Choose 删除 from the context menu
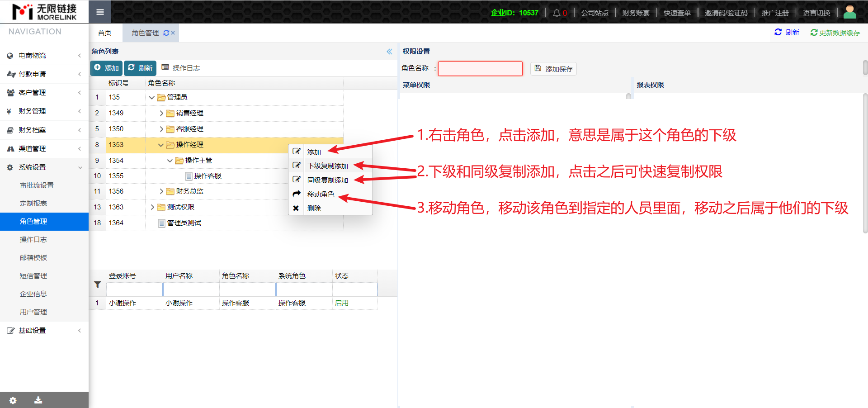 (330, 208)
